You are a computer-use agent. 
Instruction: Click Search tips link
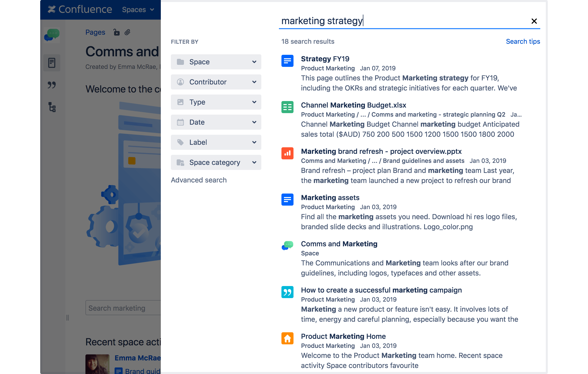tap(524, 41)
